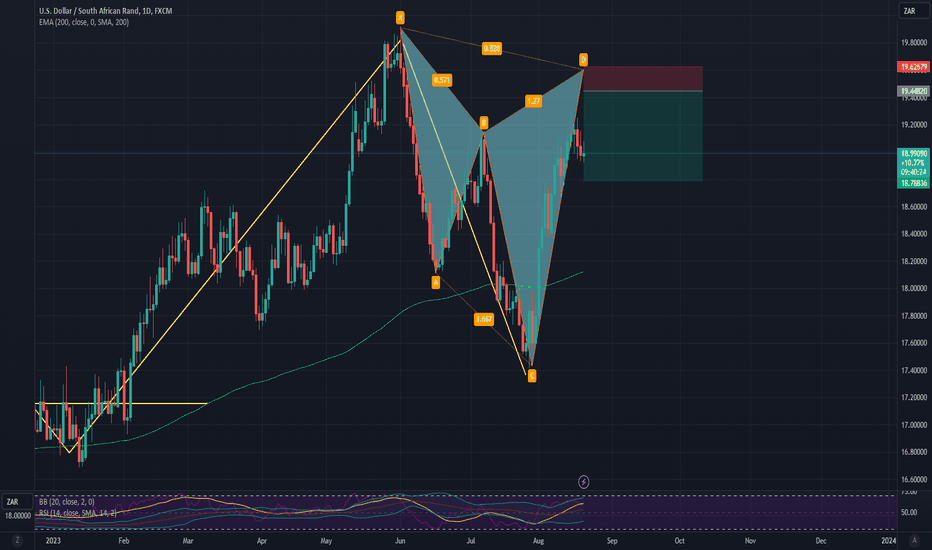Click the gray 19.44820 entry price label

pos(913,91)
